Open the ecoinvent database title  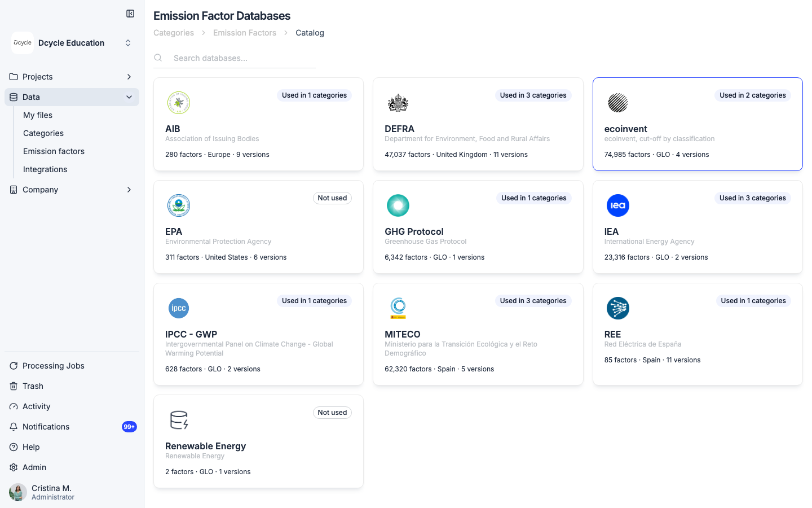(625, 129)
